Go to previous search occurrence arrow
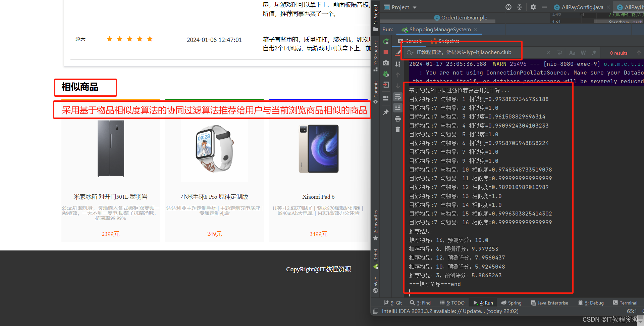This screenshot has height=326, width=644. (x=639, y=53)
